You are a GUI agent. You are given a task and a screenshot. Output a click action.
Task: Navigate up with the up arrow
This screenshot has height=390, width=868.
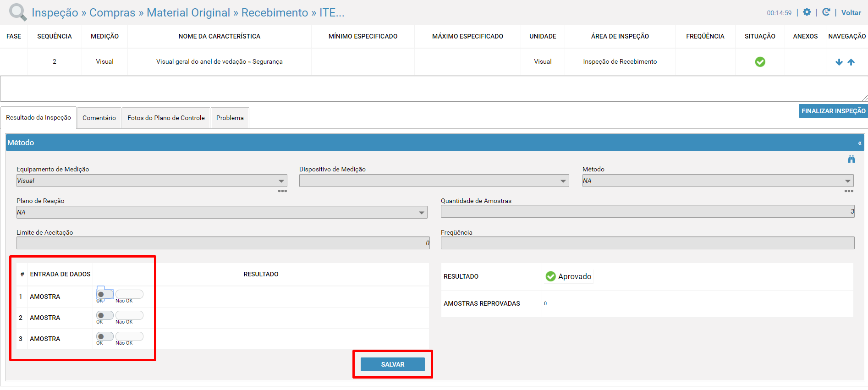[x=851, y=62]
